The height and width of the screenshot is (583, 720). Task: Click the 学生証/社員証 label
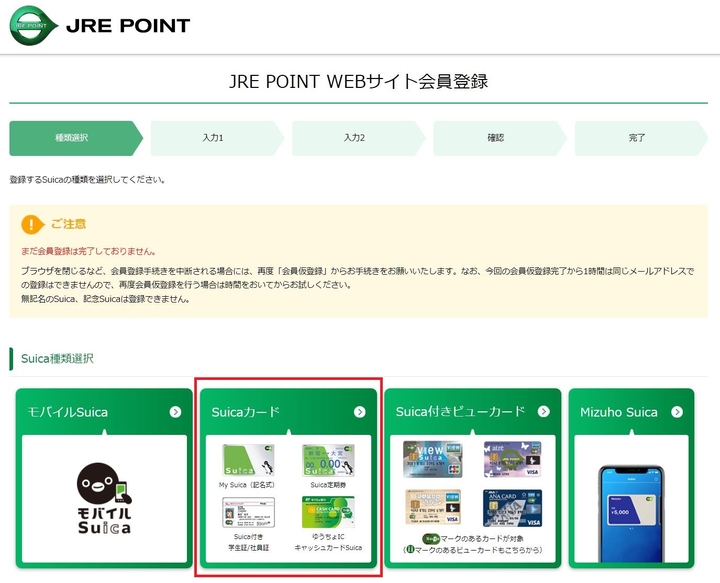248,548
